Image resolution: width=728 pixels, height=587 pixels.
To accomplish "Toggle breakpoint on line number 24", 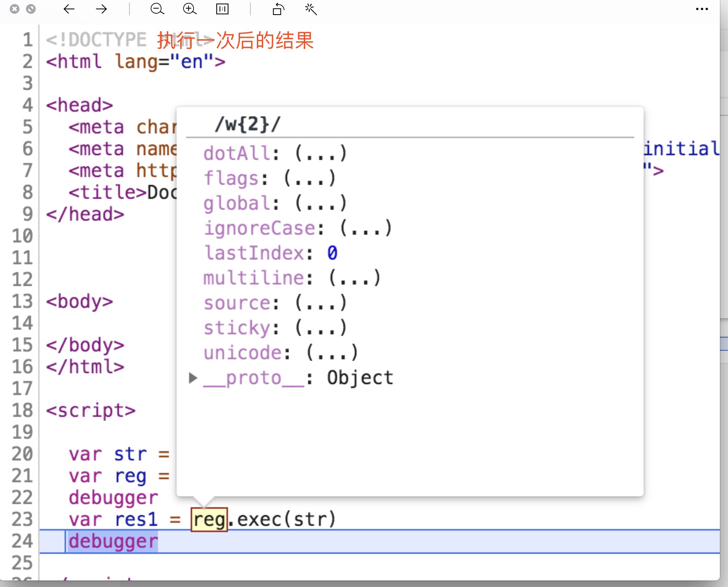I will click(x=22, y=541).
